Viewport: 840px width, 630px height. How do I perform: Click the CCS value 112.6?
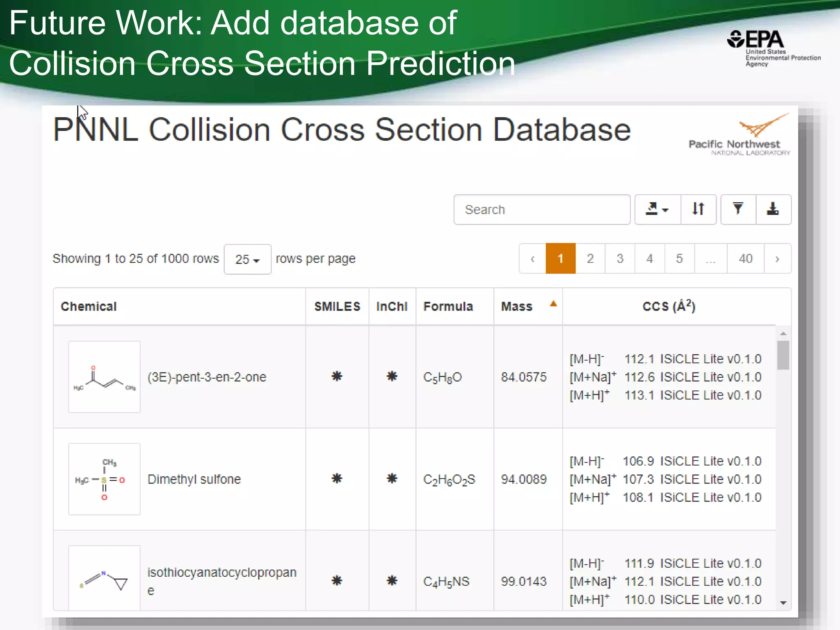tap(639, 377)
